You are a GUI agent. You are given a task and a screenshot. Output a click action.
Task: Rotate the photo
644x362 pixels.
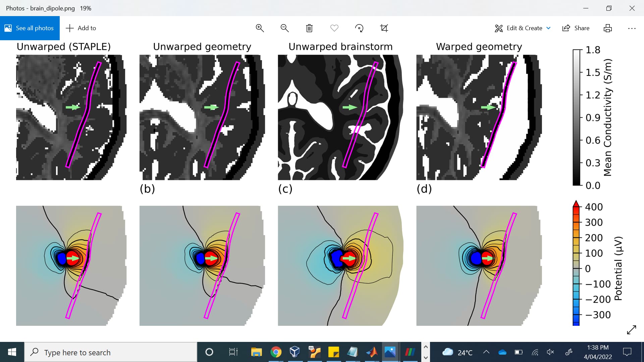(359, 28)
